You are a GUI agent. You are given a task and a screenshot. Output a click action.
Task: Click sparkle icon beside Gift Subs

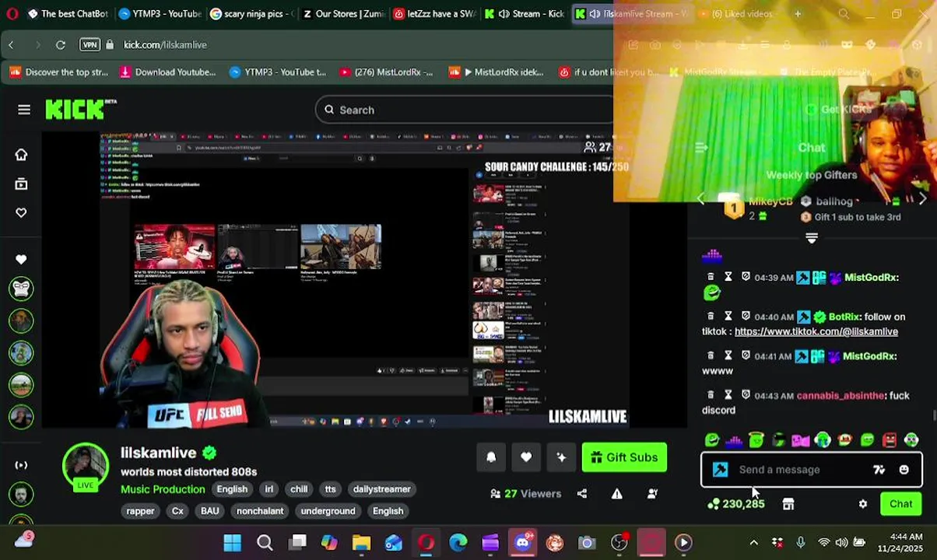(561, 457)
